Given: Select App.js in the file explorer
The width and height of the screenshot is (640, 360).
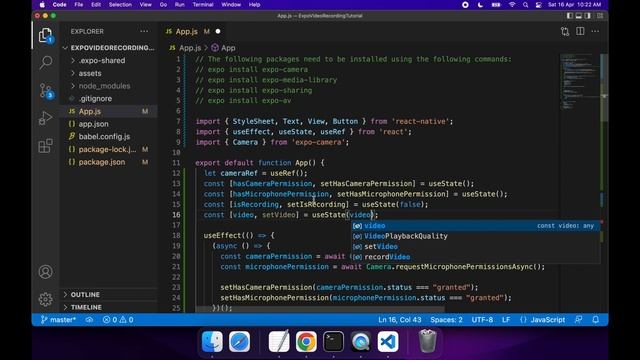Looking at the screenshot, I should pos(109,111).
